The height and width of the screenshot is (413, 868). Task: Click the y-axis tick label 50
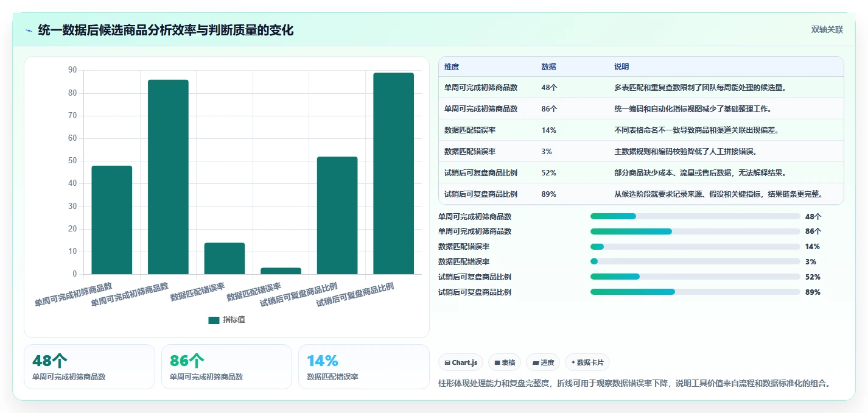click(72, 161)
